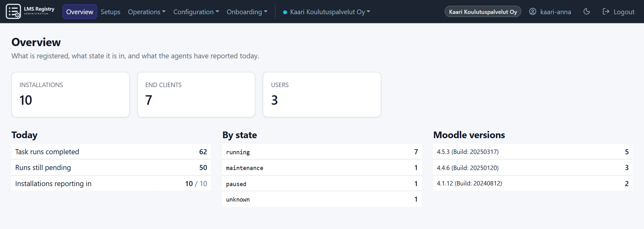Image resolution: width=644 pixels, height=229 pixels.
Task: Click the unknown state row
Action: click(x=322, y=199)
